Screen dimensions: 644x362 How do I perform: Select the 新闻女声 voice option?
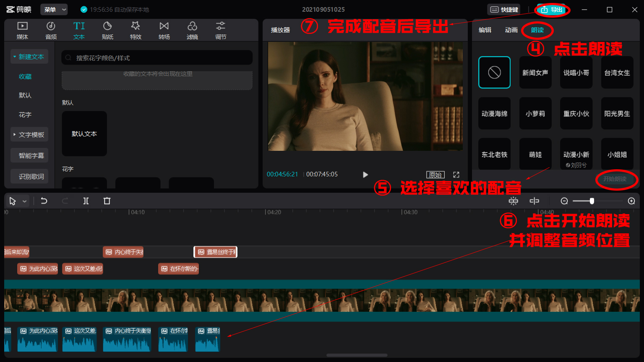535,72
